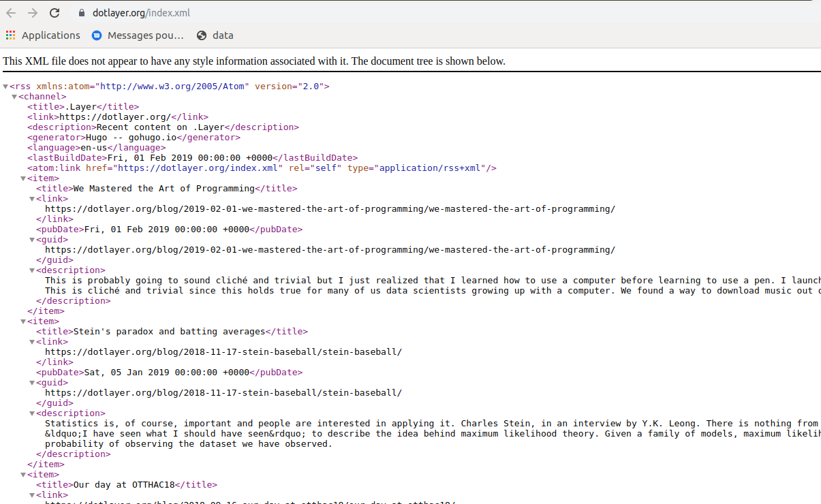Image resolution: width=821 pixels, height=504 pixels.
Task: Collapse the guid node under We Mastered the Art item
Action: 32,240
